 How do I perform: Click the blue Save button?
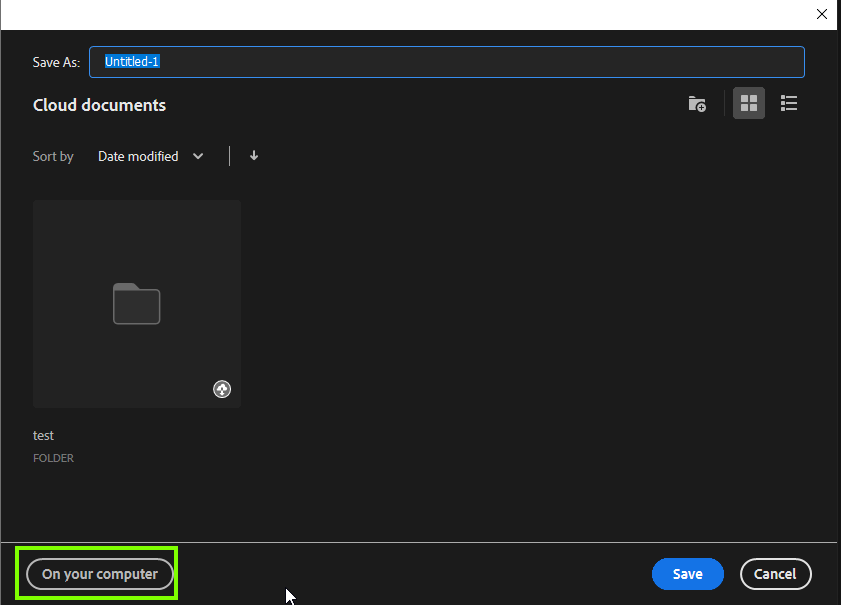687,574
